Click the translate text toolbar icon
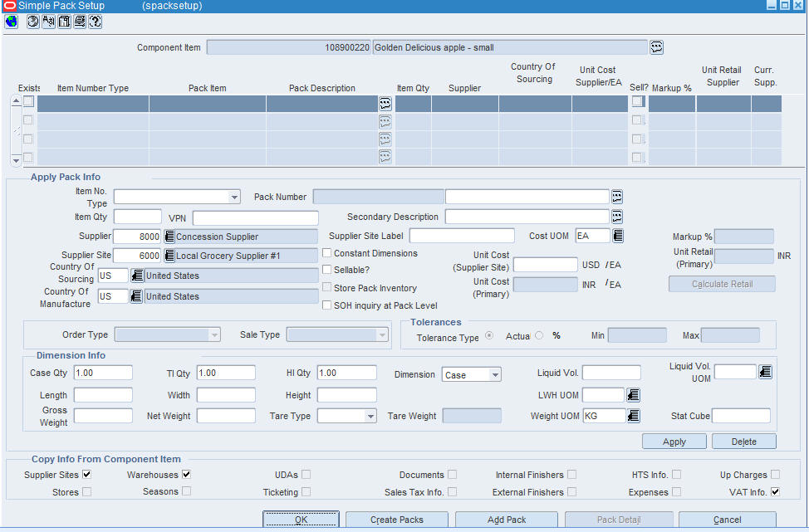Image resolution: width=809 pixels, height=532 pixels. pyautogui.click(x=48, y=22)
